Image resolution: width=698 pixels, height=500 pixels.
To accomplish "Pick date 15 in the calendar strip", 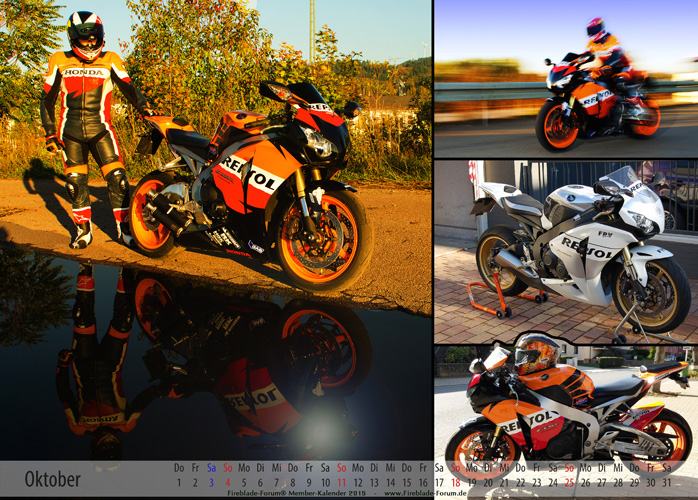I will [406, 483].
